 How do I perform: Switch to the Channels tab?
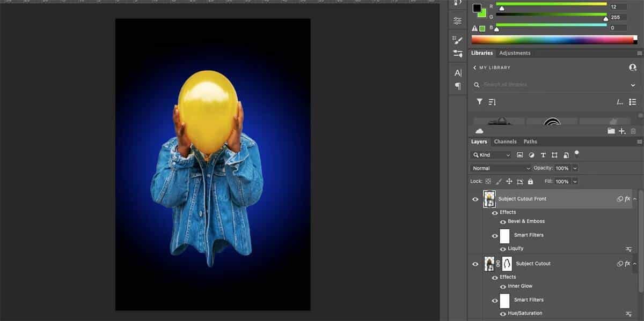pos(505,141)
